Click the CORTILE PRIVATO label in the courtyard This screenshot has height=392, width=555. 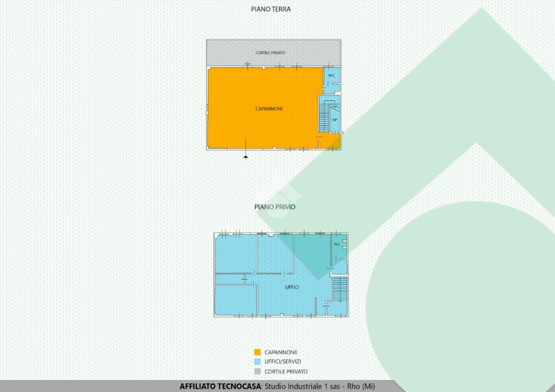point(270,52)
